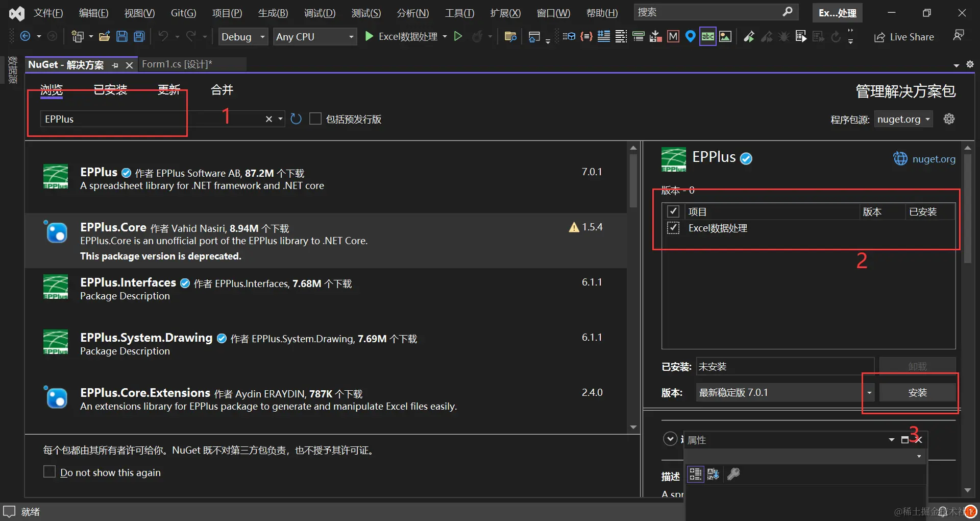Switch to the 已安装 tab
The image size is (980, 521).
click(110, 90)
